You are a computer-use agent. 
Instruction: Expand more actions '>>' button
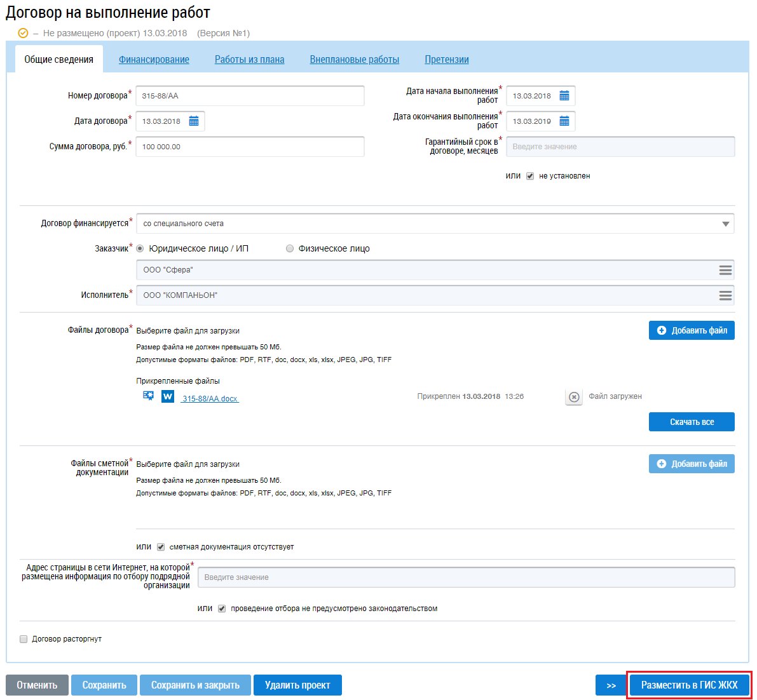(x=611, y=685)
